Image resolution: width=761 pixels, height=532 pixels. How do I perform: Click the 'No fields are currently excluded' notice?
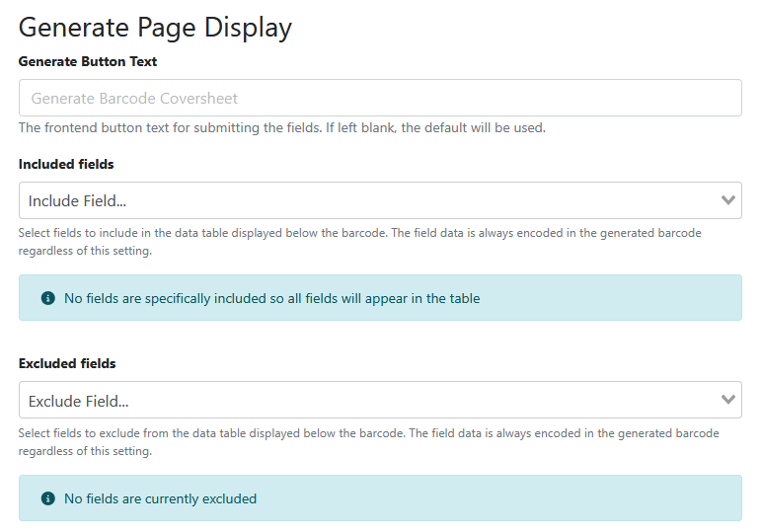[x=380, y=498]
